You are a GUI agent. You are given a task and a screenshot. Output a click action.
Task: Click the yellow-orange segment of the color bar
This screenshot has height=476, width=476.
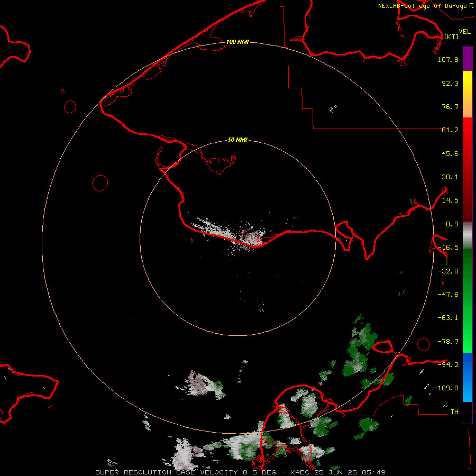(467, 94)
